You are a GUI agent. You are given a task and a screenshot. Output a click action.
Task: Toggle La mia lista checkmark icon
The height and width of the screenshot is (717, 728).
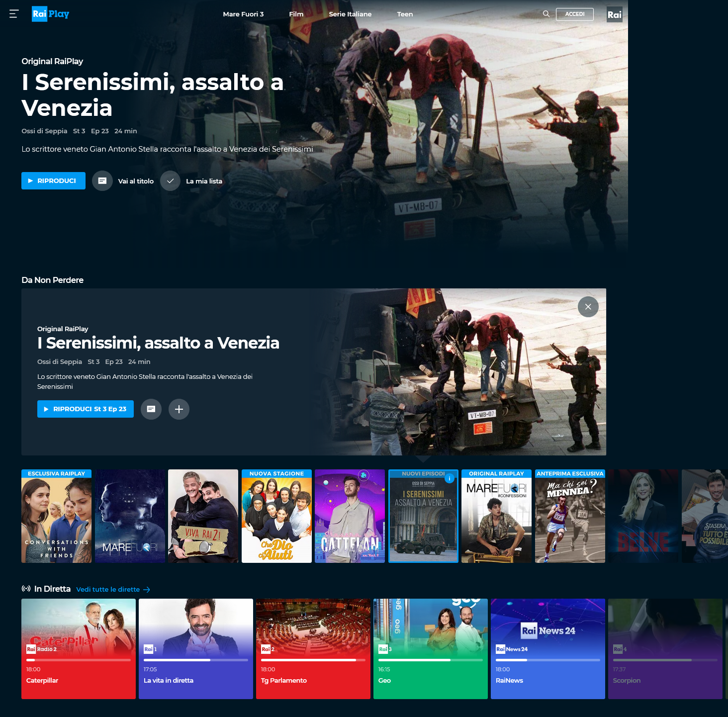point(170,181)
